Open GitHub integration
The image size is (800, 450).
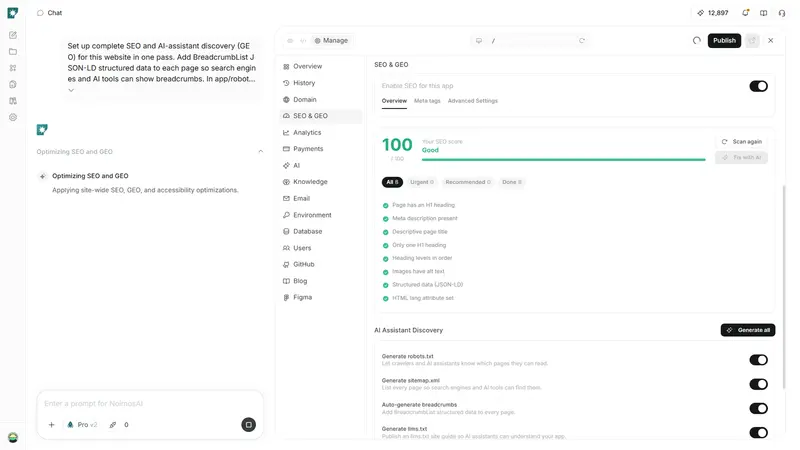click(320, 264)
